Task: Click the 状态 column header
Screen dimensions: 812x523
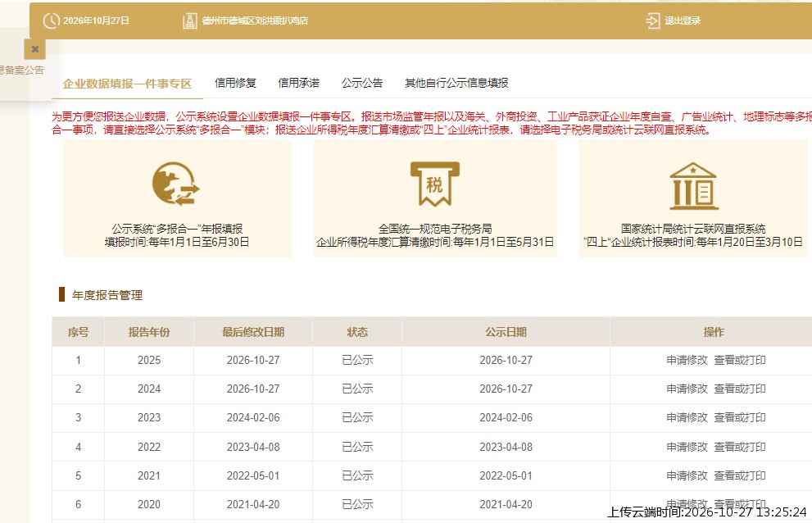Action: 357,332
